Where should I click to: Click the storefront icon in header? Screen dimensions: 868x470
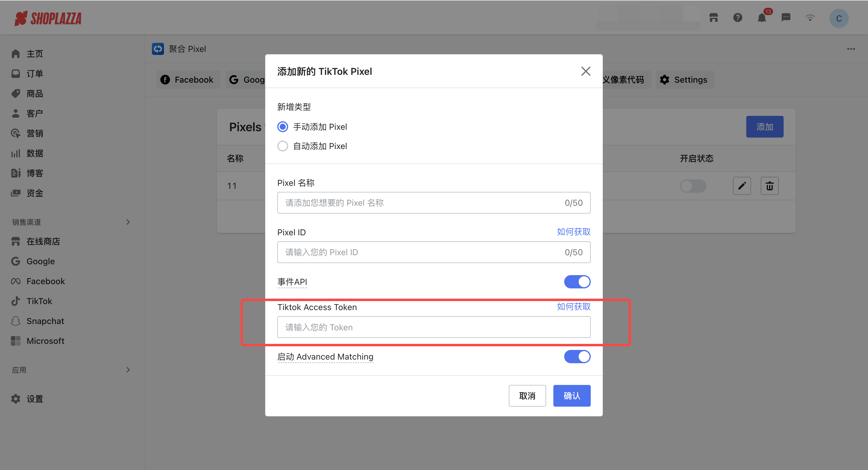point(714,17)
